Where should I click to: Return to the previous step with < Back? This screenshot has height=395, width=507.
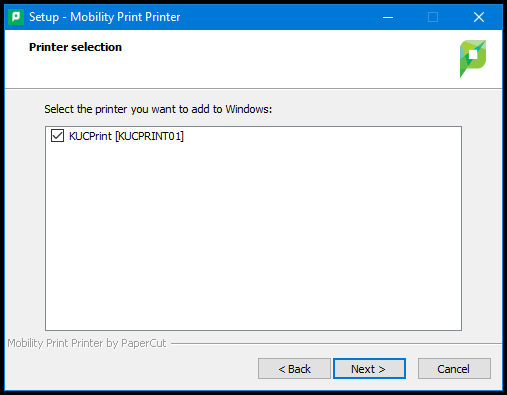[x=294, y=369]
